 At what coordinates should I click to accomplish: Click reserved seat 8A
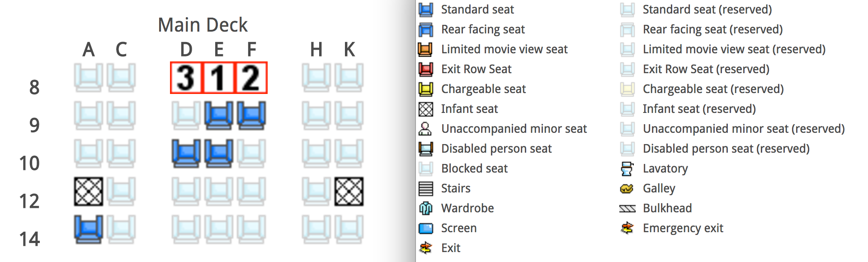coord(89,78)
